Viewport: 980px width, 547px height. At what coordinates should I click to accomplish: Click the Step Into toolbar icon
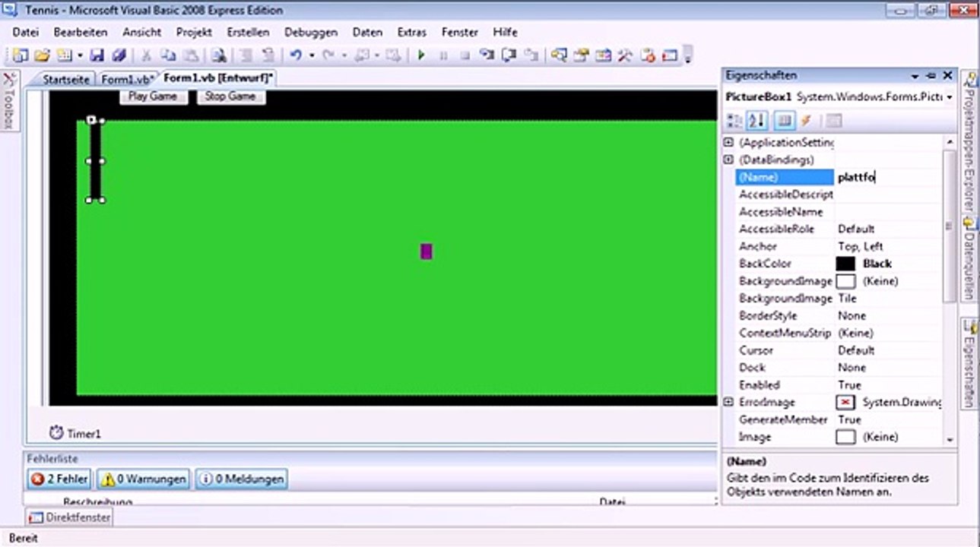point(487,55)
